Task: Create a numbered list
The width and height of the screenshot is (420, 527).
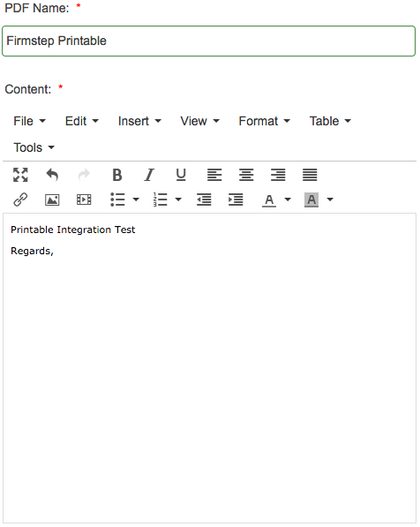Action: tap(161, 200)
